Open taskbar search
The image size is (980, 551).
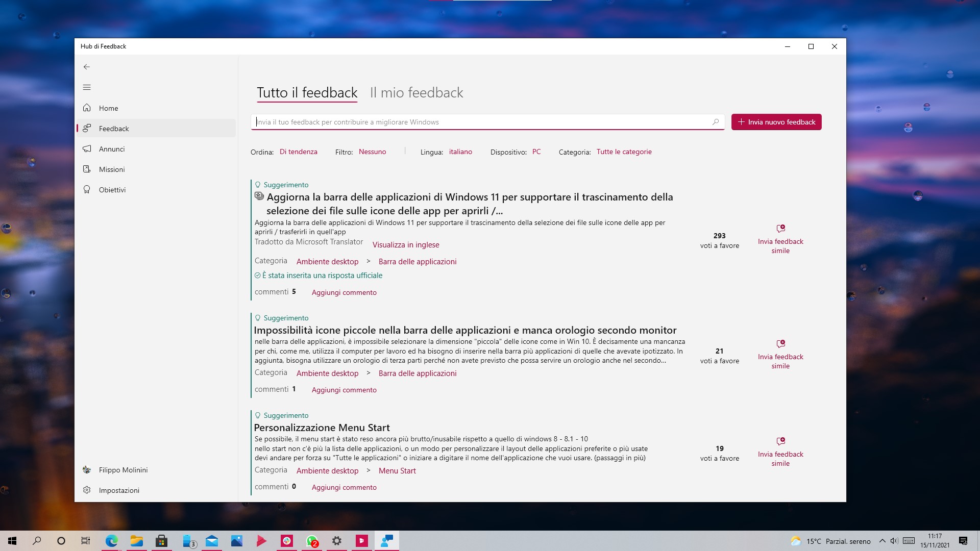point(37,541)
